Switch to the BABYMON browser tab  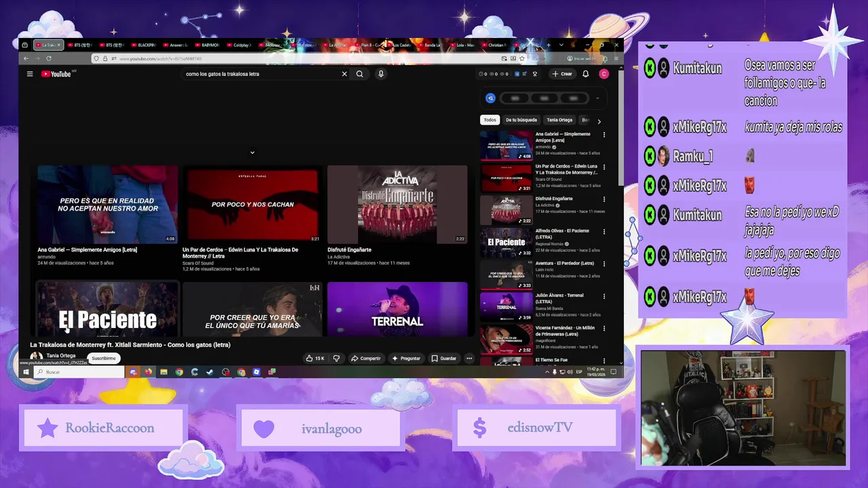208,45
